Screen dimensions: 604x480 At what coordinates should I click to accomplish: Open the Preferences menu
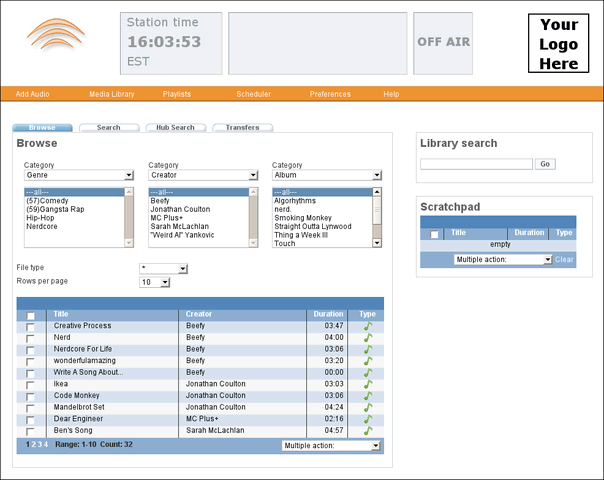(x=330, y=94)
